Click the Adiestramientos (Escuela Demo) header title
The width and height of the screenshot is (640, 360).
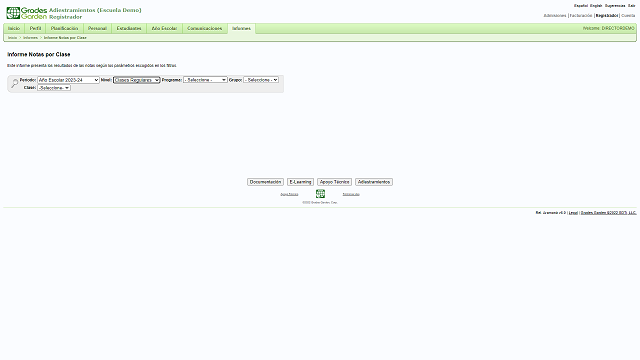95,10
